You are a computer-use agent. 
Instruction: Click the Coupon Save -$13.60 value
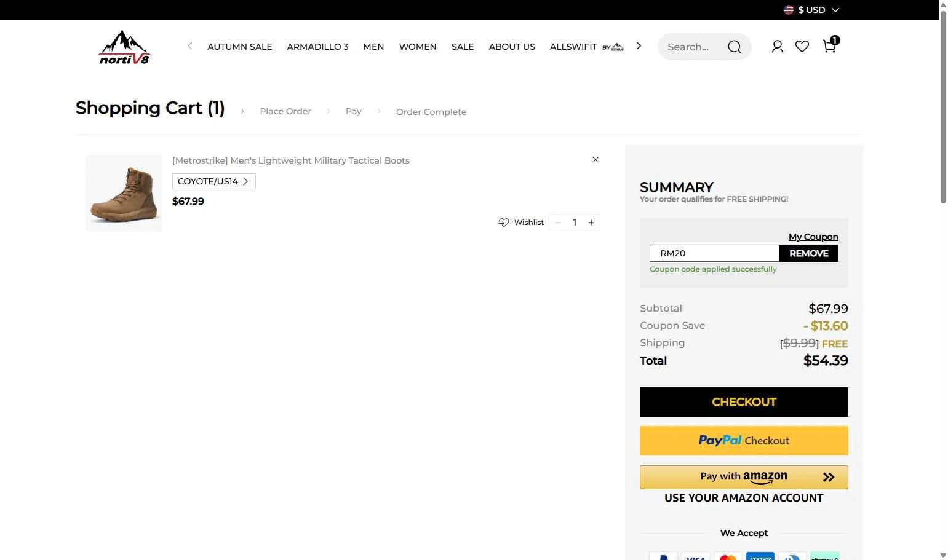pos(826,326)
